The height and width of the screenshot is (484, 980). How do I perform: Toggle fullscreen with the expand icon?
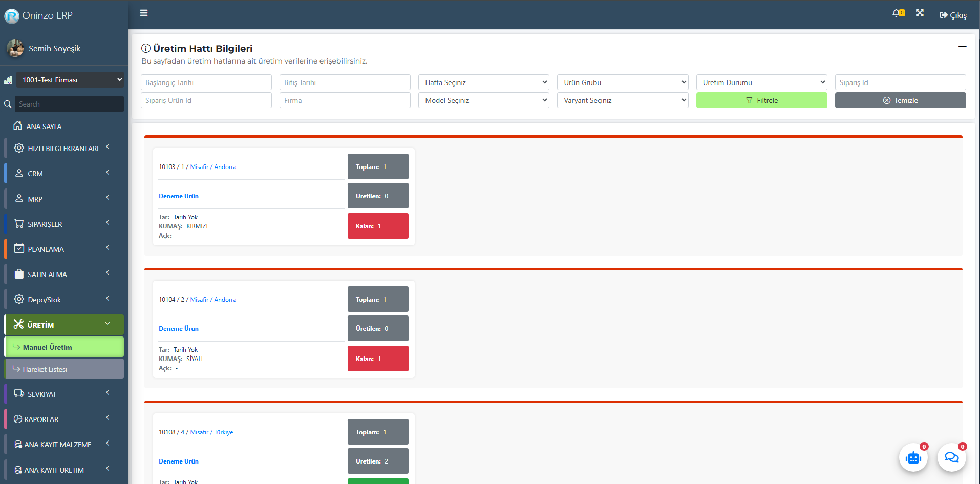tap(920, 13)
